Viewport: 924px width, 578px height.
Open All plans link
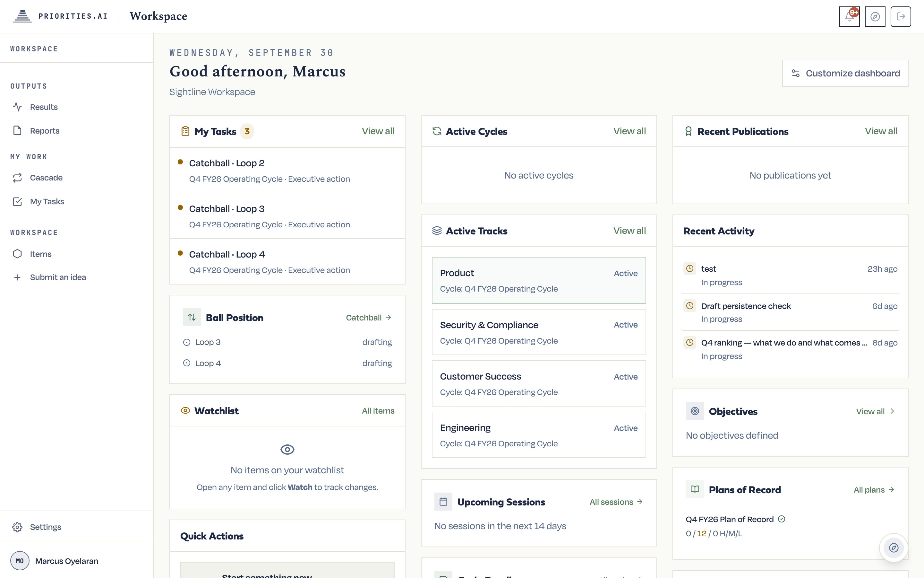click(x=874, y=489)
